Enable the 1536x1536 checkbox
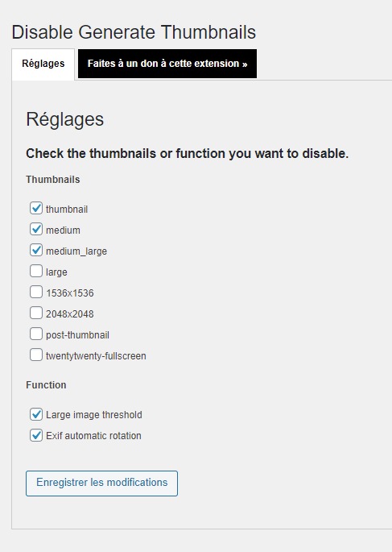The image size is (392, 552). pos(36,293)
